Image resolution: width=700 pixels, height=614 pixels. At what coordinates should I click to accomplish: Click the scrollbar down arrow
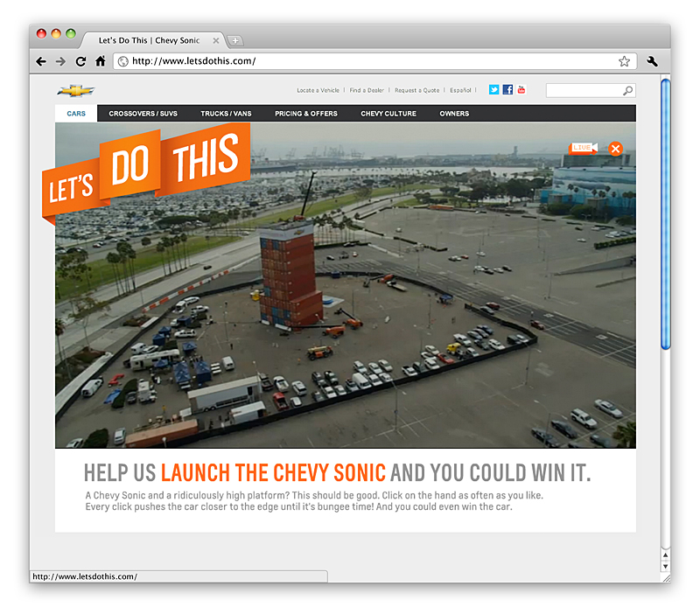(665, 566)
